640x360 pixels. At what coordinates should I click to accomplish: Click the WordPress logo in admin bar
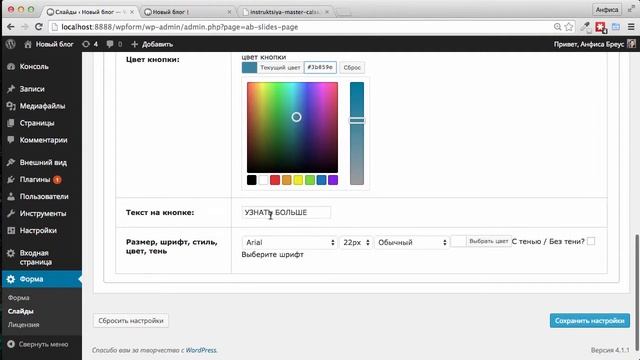(11, 44)
